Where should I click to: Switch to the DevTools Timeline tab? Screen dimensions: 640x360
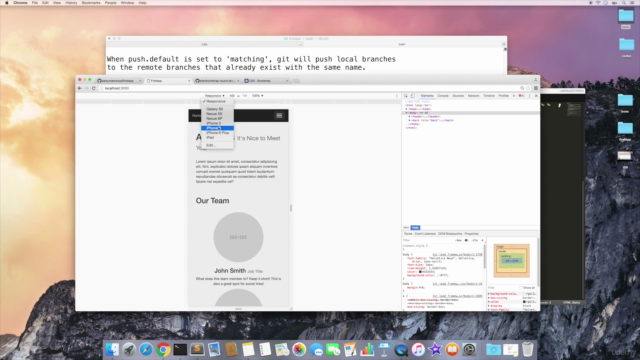click(489, 96)
